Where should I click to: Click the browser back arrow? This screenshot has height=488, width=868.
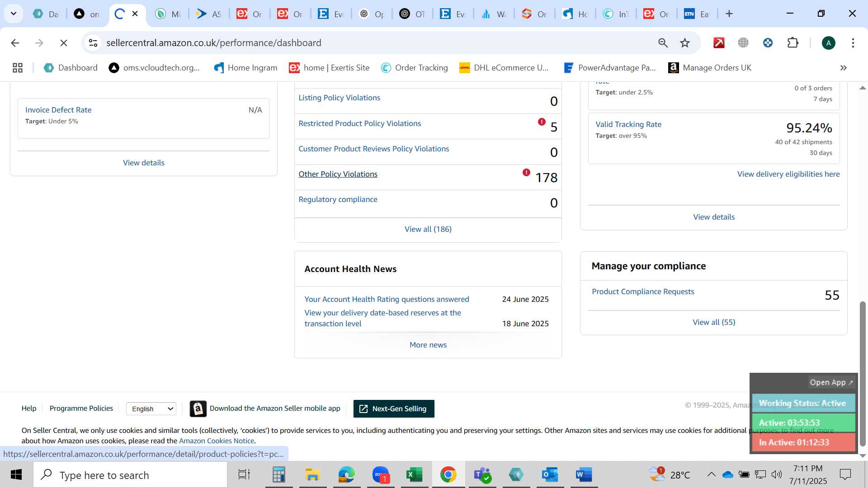(15, 43)
